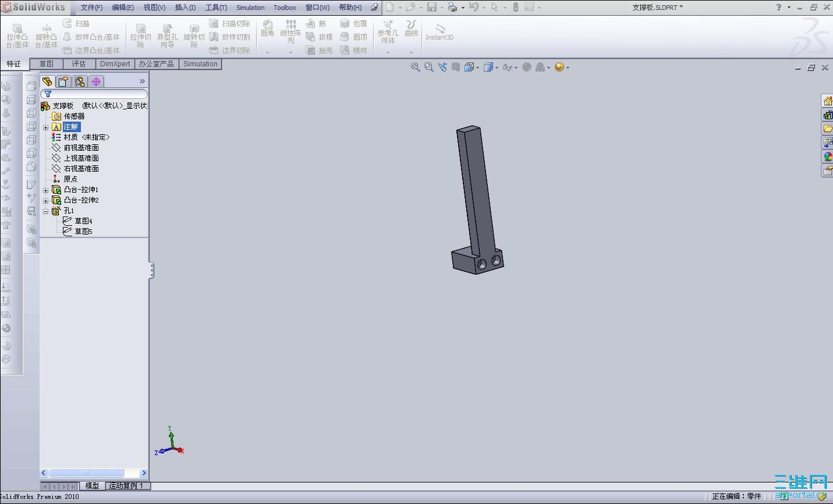833x504 pixels.
Task: Click the Previous View icon
Action: [x=442, y=67]
